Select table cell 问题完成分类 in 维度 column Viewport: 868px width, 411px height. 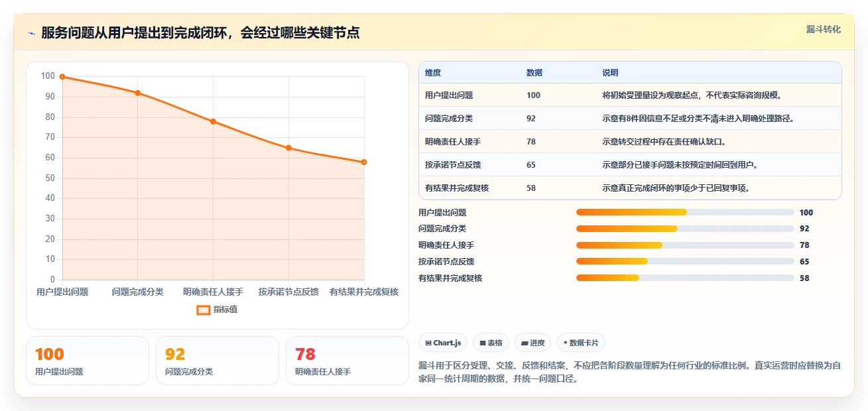449,119
